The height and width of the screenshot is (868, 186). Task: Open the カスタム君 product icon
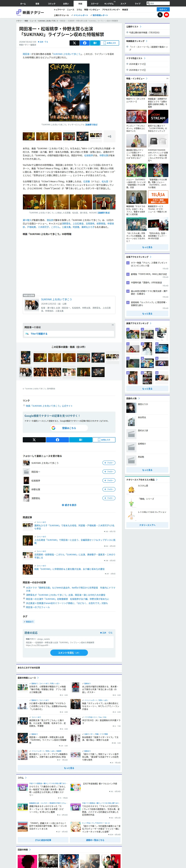[x=131, y=489]
